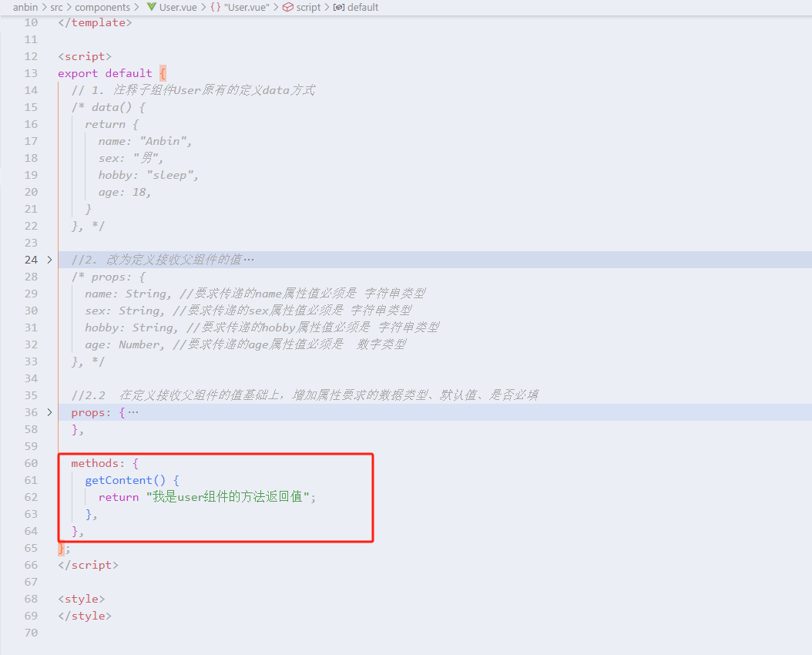Screen dimensions: 812x655
Task: Click 'age: Number,' in the commented props
Action: 125,344
